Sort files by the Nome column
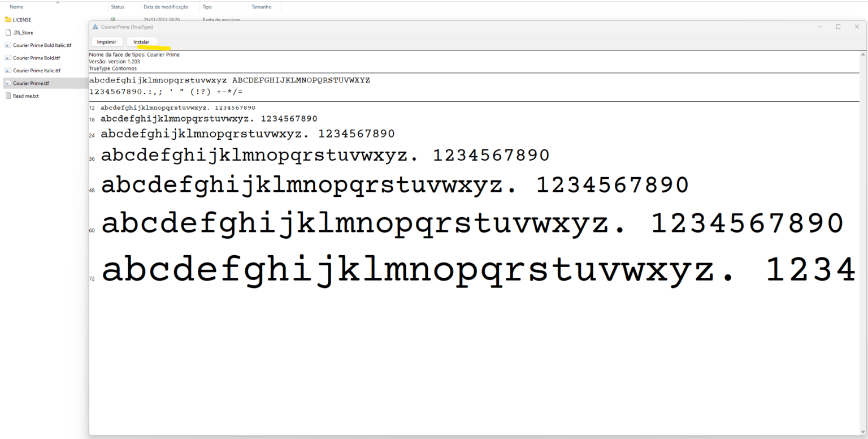The width and height of the screenshot is (868, 439). [x=17, y=7]
